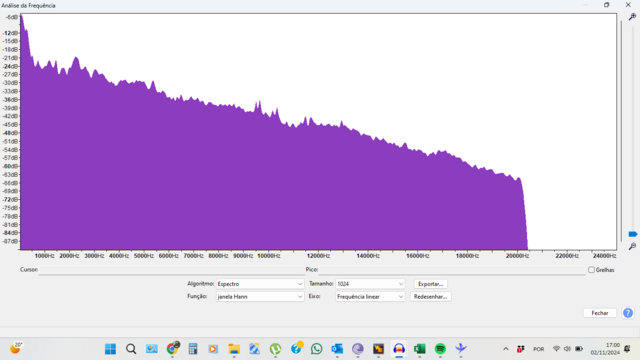
Task: Open taskbar Search magnifier
Action: coord(131,349)
